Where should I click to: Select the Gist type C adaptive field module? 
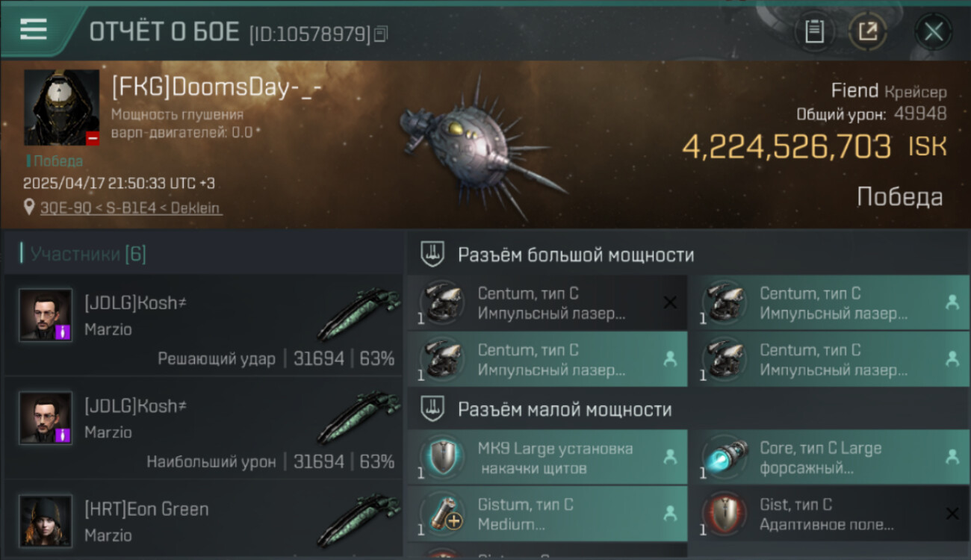[x=829, y=513]
